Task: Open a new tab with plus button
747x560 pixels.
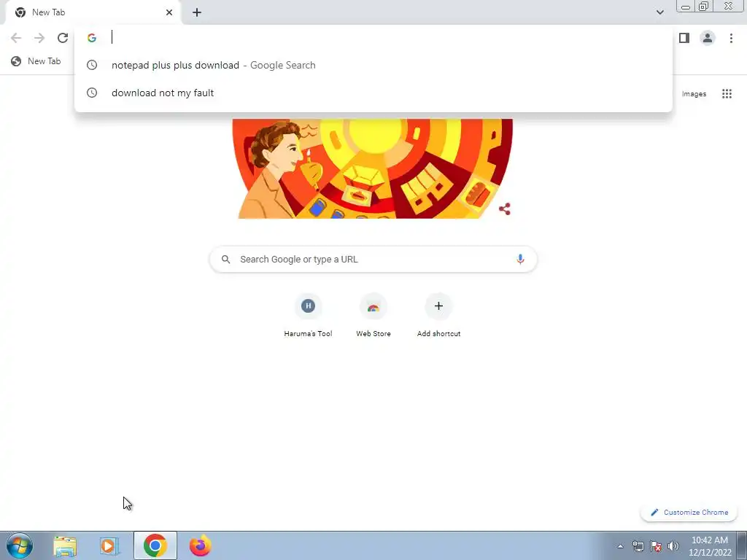Action: click(197, 12)
